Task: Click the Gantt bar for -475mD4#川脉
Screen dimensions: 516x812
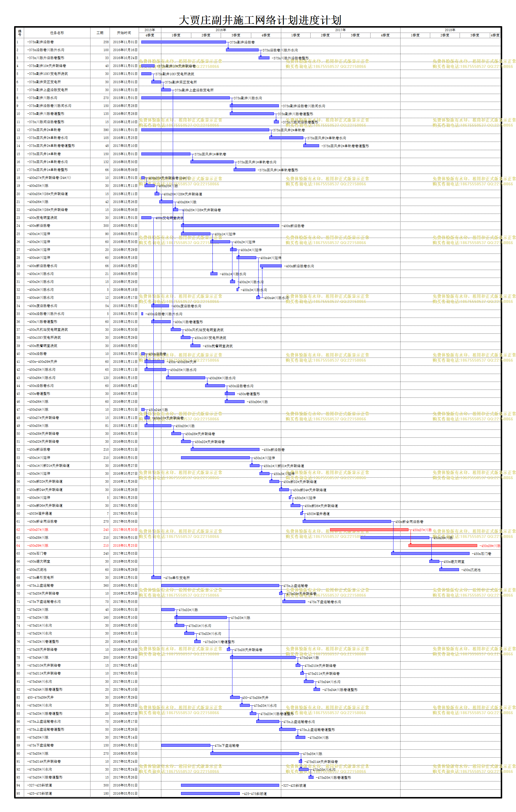Action: pyautogui.click(x=263, y=657)
